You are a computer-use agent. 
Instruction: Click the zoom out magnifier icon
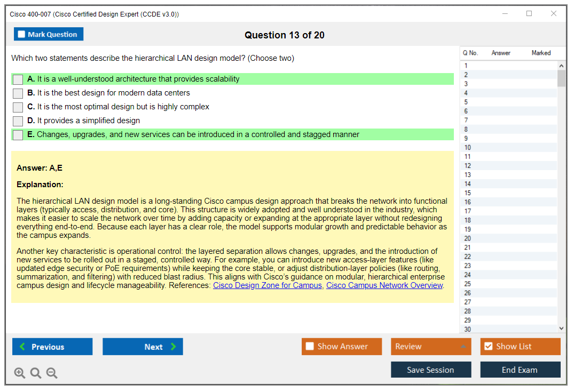click(52, 373)
